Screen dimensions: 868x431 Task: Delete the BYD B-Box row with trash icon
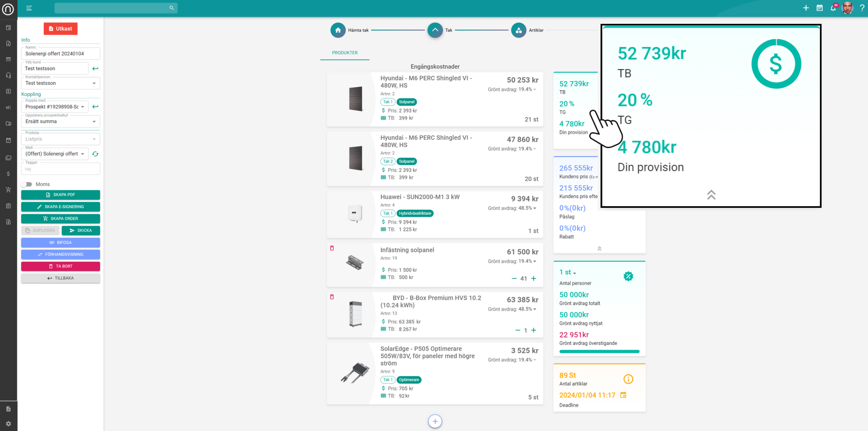(x=331, y=297)
